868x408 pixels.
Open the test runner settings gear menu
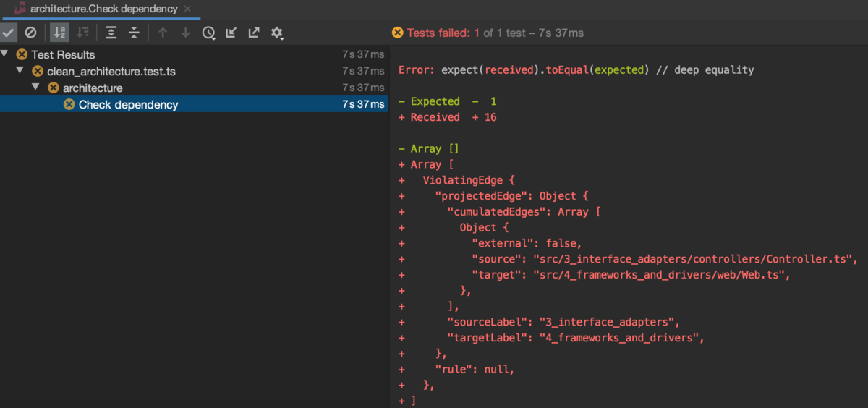[277, 33]
